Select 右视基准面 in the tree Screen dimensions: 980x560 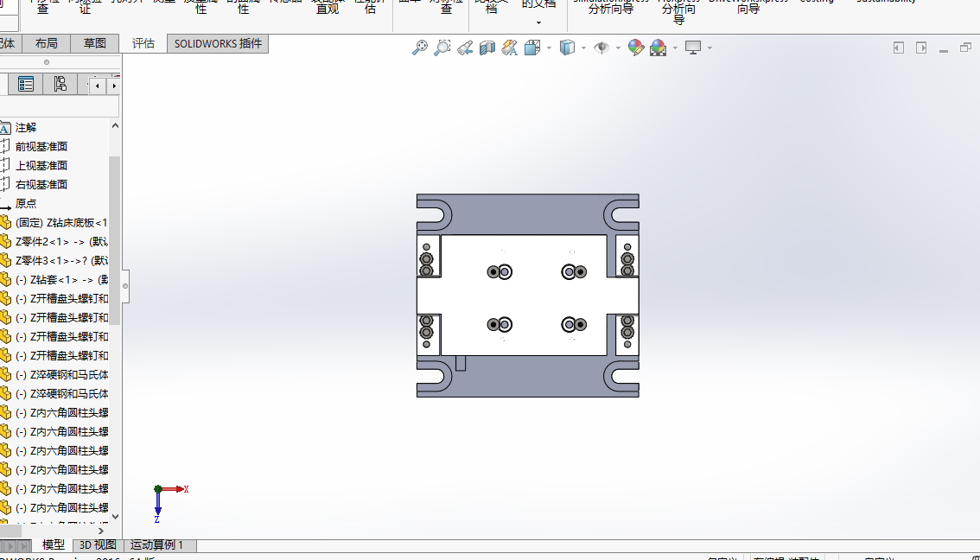(41, 184)
